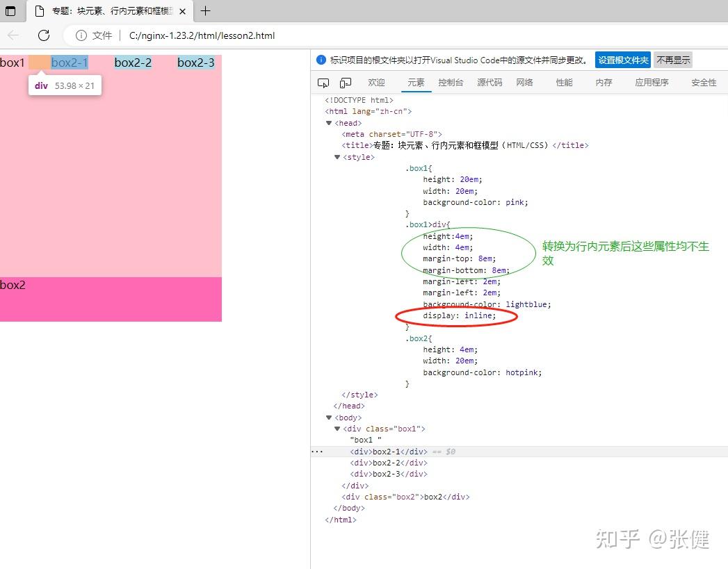Image resolution: width=728 pixels, height=569 pixels.
Task: Click the 设置根文件夹 button
Action: pyautogui.click(x=622, y=60)
